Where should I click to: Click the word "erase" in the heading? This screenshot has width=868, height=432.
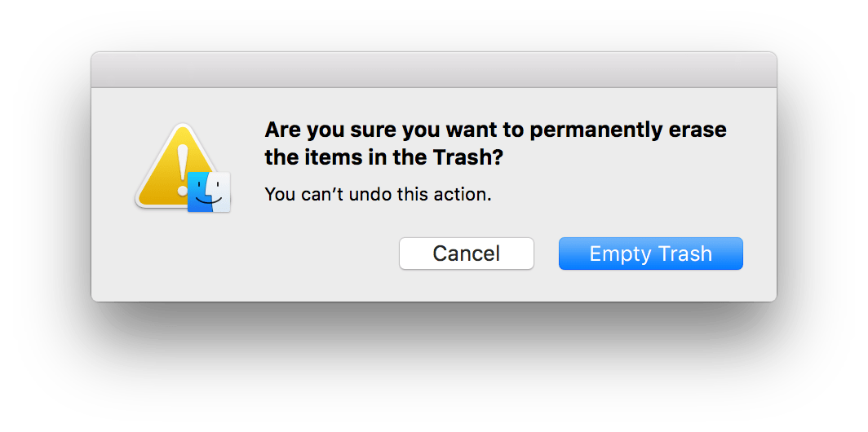(x=700, y=130)
